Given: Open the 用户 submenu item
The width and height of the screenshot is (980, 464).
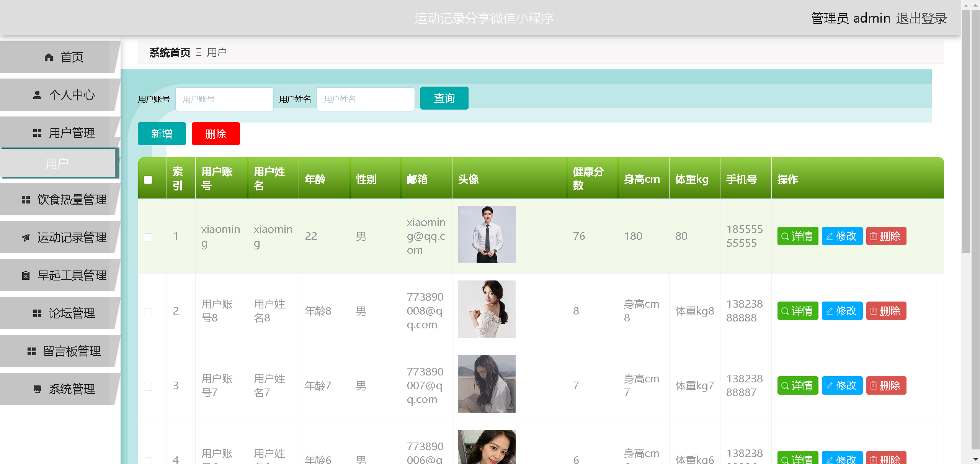Looking at the screenshot, I should coord(57,164).
